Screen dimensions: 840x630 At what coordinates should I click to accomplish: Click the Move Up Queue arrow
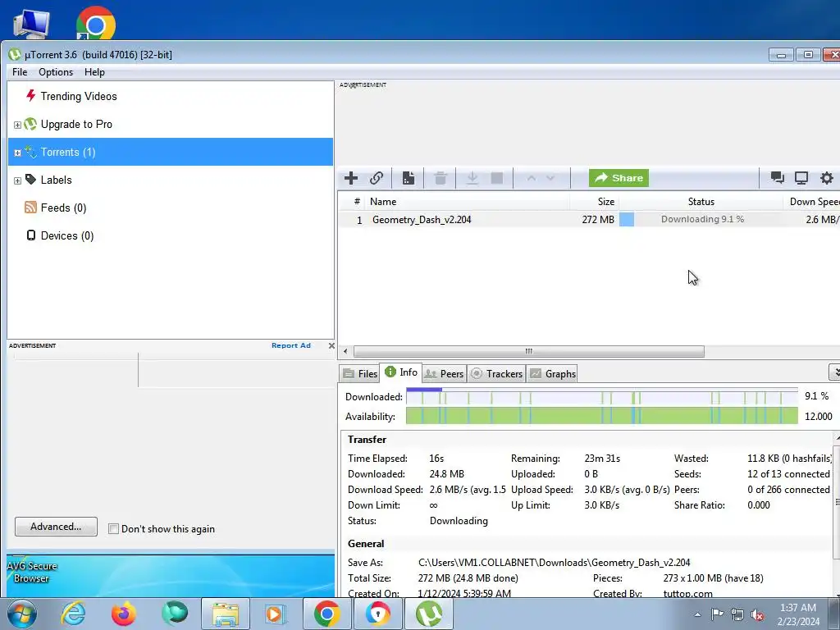(x=531, y=178)
